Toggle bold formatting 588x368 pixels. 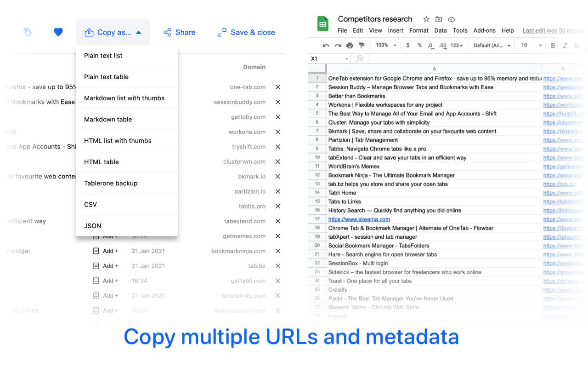click(553, 46)
